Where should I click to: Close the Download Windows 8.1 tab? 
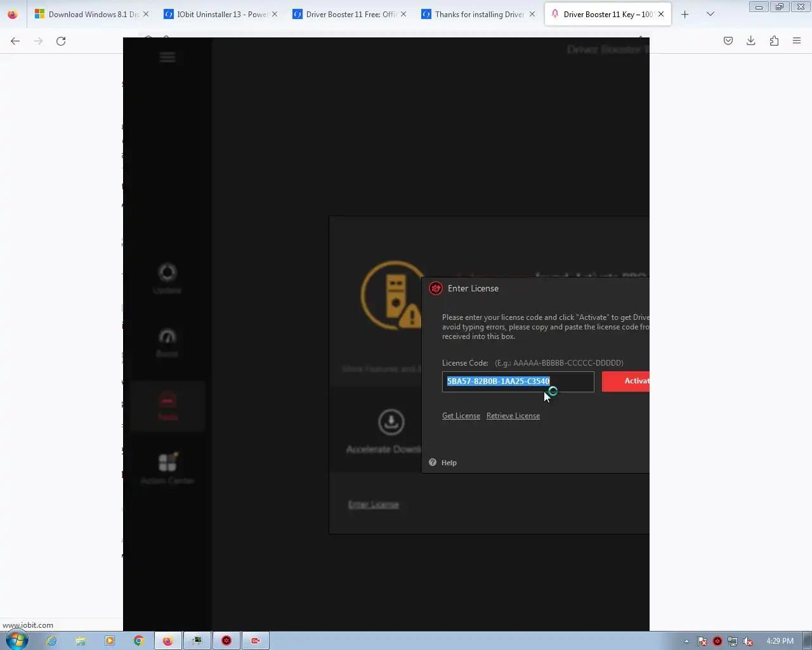[x=146, y=14]
